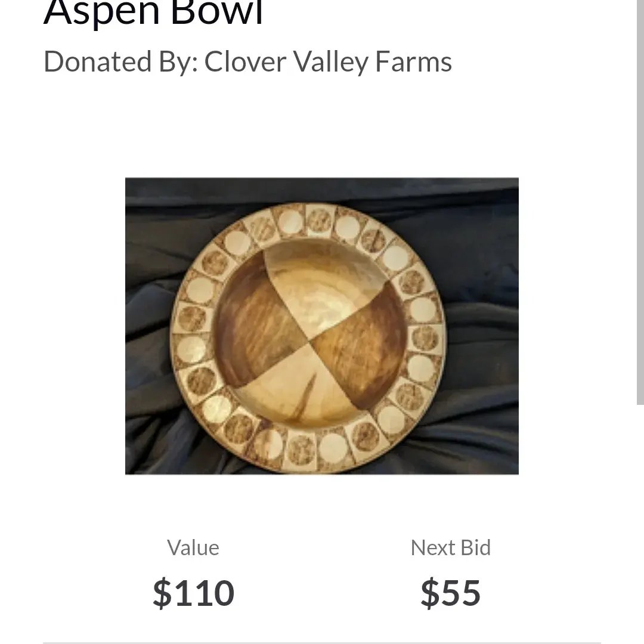Click the dollar sign of the $55 bid
Image resolution: width=644 pixels, height=644 pixels.
[x=429, y=593]
